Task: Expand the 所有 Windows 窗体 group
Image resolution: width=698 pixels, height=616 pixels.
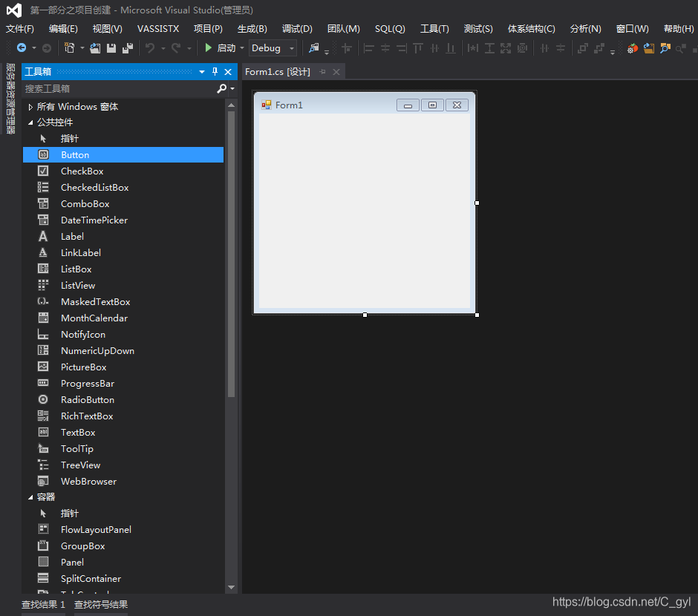Action: coord(30,107)
